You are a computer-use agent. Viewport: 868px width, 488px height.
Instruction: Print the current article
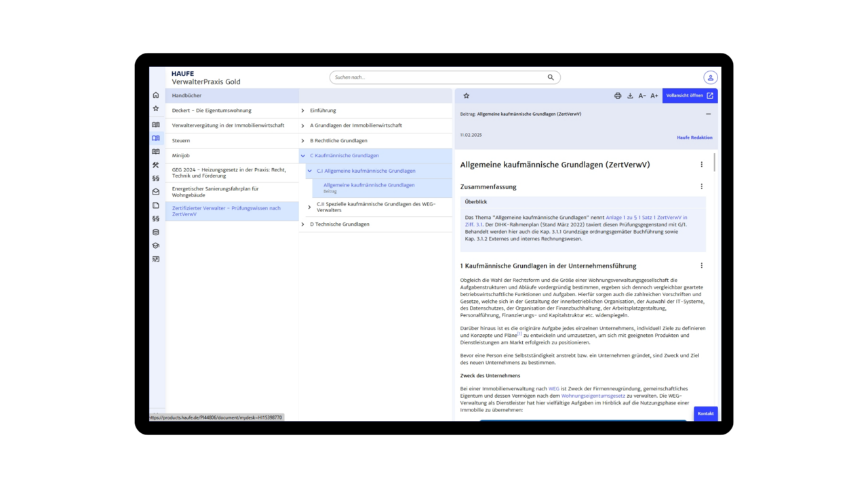coord(618,96)
